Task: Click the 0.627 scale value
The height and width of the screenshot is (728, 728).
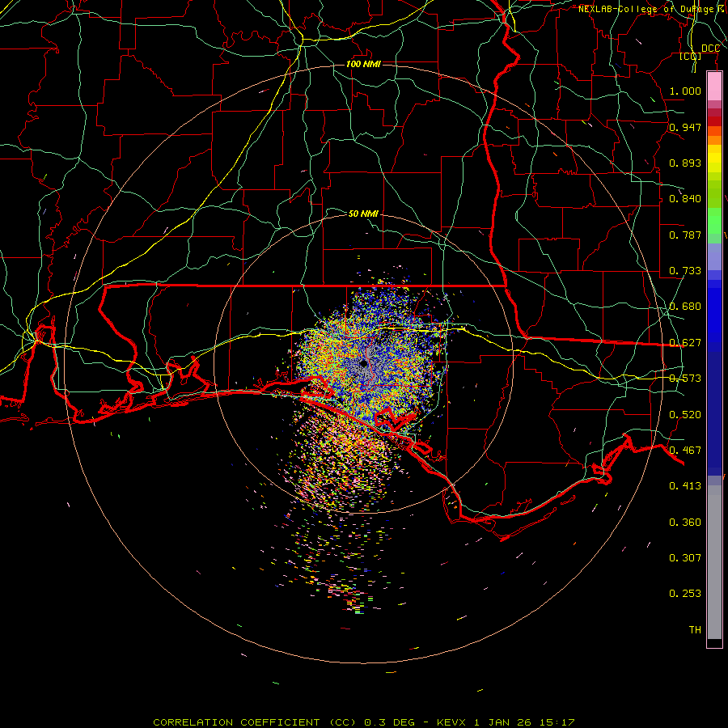Action: pos(685,342)
